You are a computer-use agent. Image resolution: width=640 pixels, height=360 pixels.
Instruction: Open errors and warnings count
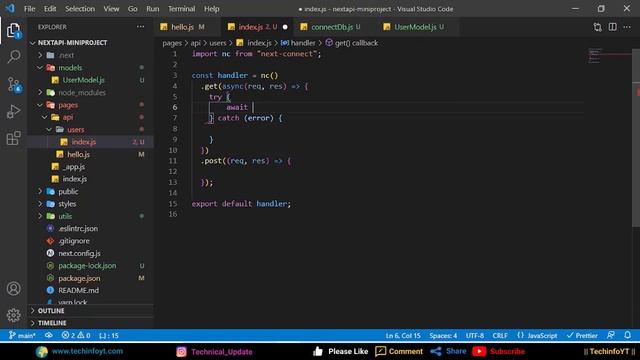pyautogui.click(x=76, y=336)
